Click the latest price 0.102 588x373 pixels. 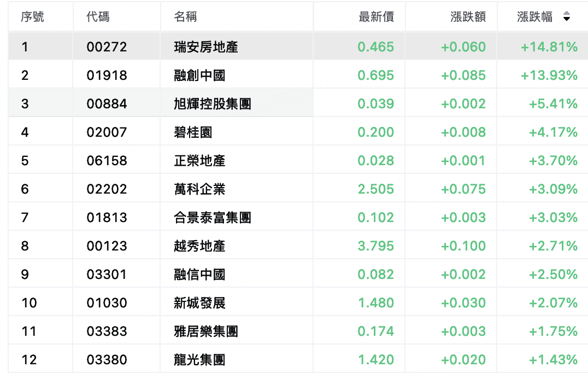376,218
